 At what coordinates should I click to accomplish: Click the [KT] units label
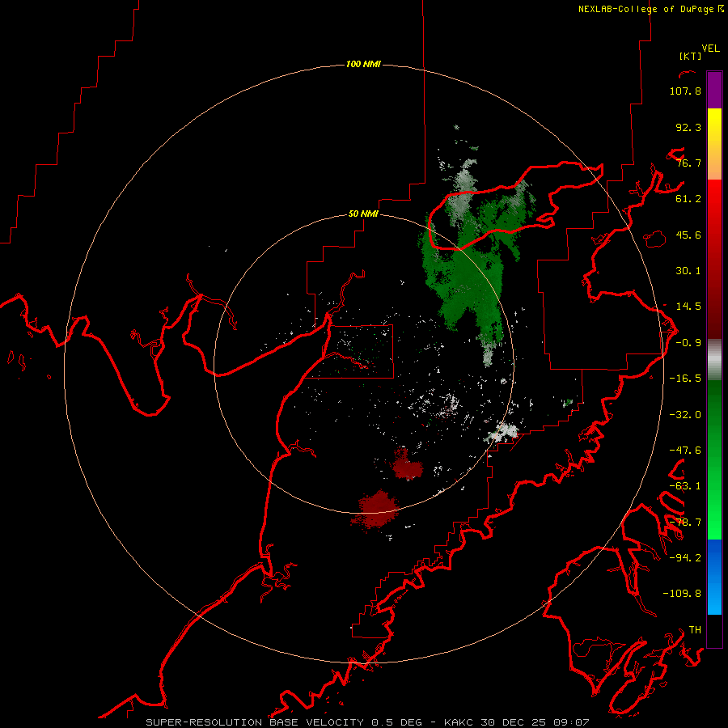(691, 56)
